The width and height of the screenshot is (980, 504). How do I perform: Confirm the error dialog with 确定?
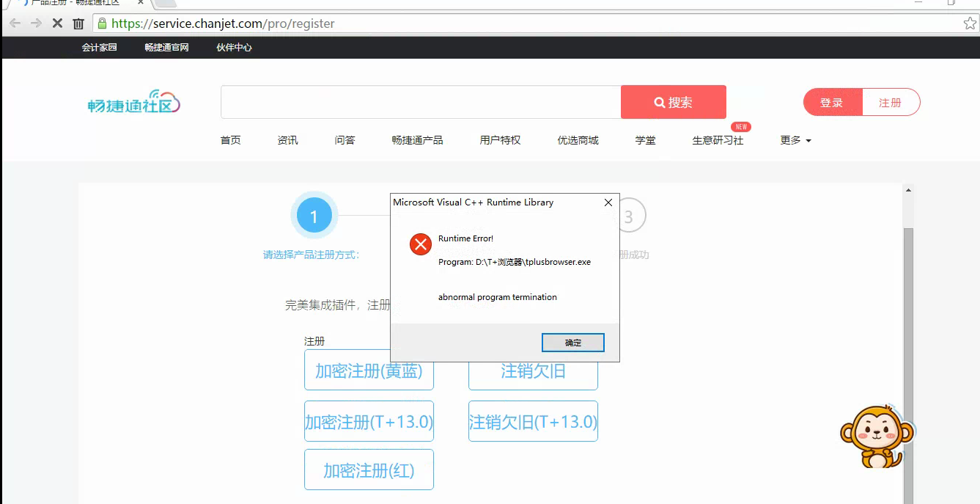pos(573,343)
